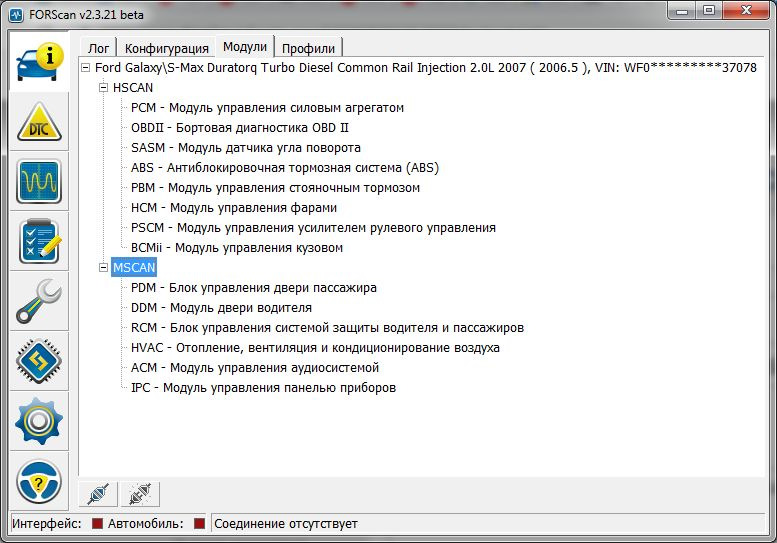Click the Интерфейс: status bar label
The image size is (777, 543).
pyautogui.click(x=47, y=523)
